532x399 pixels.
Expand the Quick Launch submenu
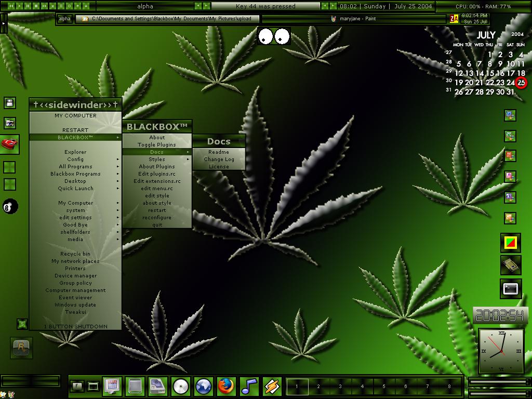[x=75, y=188]
